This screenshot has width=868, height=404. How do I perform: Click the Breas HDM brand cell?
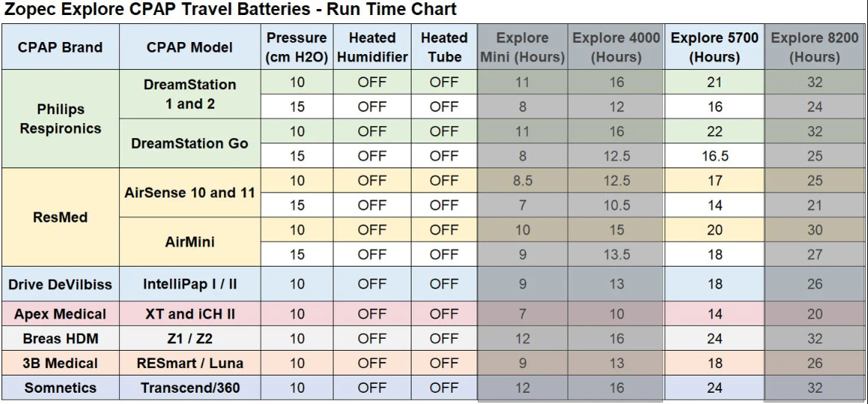tap(61, 339)
